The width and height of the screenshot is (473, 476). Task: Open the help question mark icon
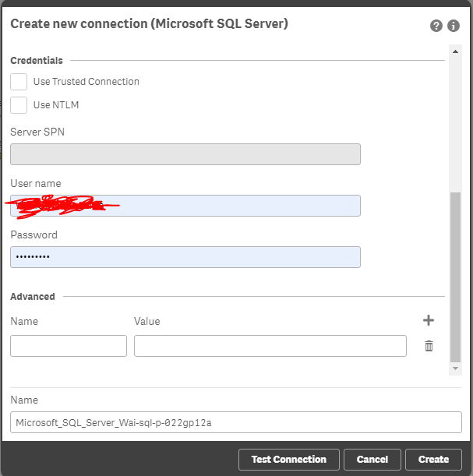pos(436,26)
